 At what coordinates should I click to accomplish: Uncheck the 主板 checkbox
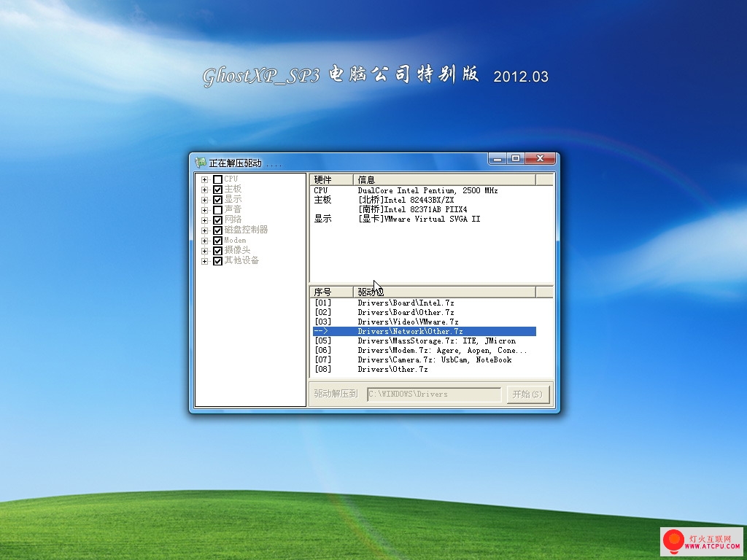[x=217, y=190]
